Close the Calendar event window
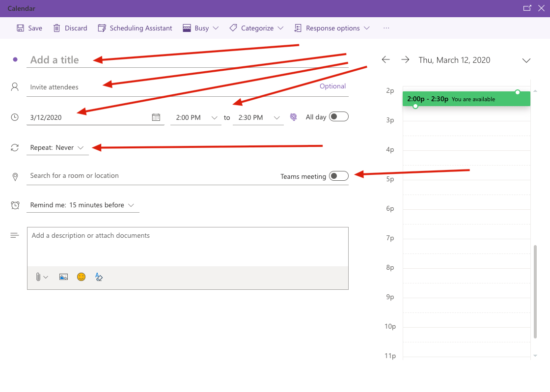The height and width of the screenshot is (392, 550). click(x=541, y=8)
